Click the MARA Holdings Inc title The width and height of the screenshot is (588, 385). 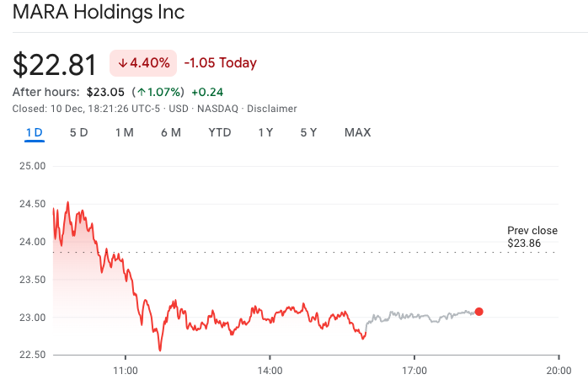pyautogui.click(x=99, y=13)
